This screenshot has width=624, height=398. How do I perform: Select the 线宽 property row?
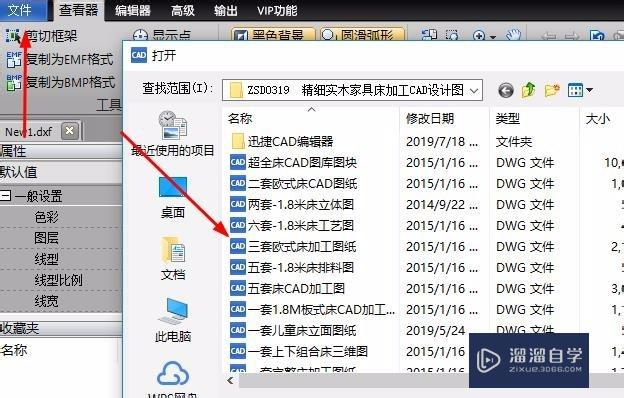60,301
